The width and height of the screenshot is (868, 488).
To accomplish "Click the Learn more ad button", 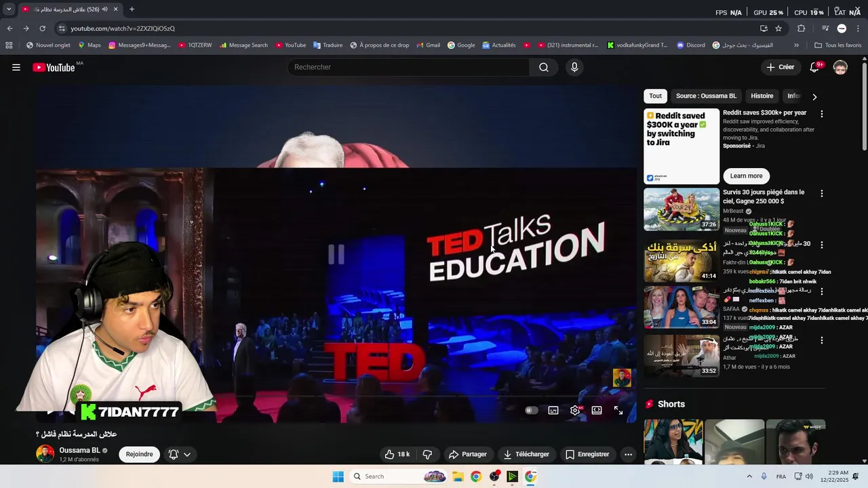I will 746,176.
